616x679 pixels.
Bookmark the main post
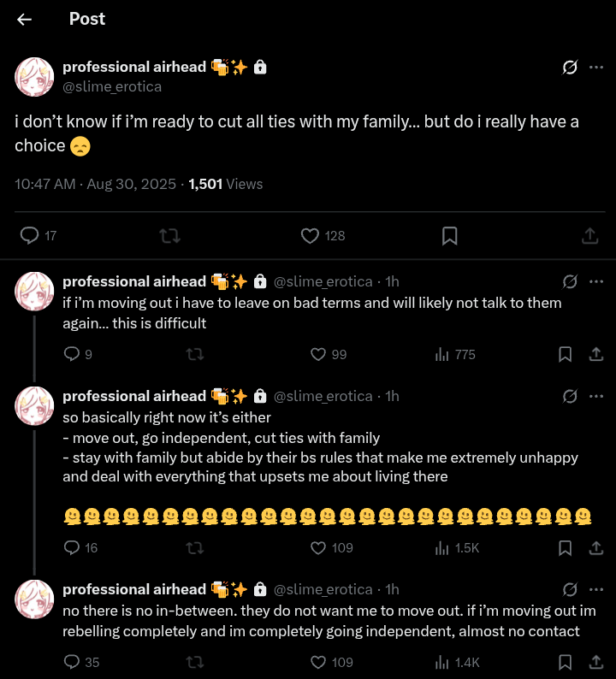(450, 235)
